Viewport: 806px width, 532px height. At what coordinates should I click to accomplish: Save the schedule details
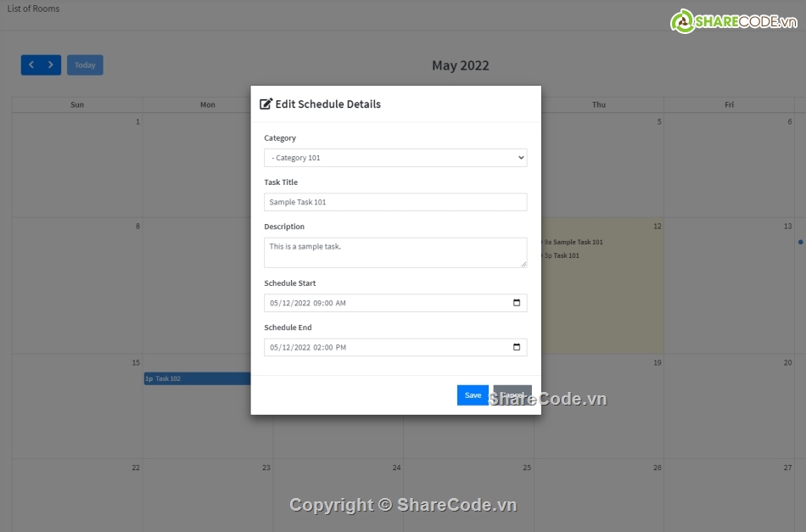click(473, 395)
